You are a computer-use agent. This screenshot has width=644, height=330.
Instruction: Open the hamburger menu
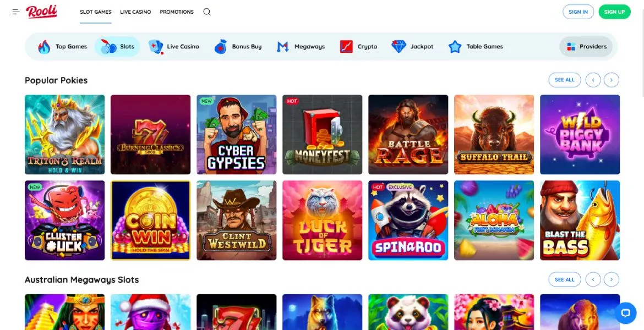tap(15, 12)
